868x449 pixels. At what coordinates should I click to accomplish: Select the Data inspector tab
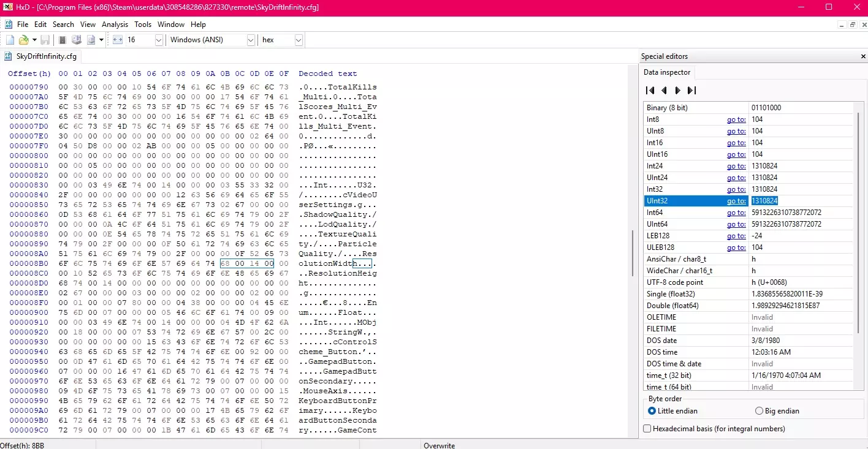click(667, 72)
